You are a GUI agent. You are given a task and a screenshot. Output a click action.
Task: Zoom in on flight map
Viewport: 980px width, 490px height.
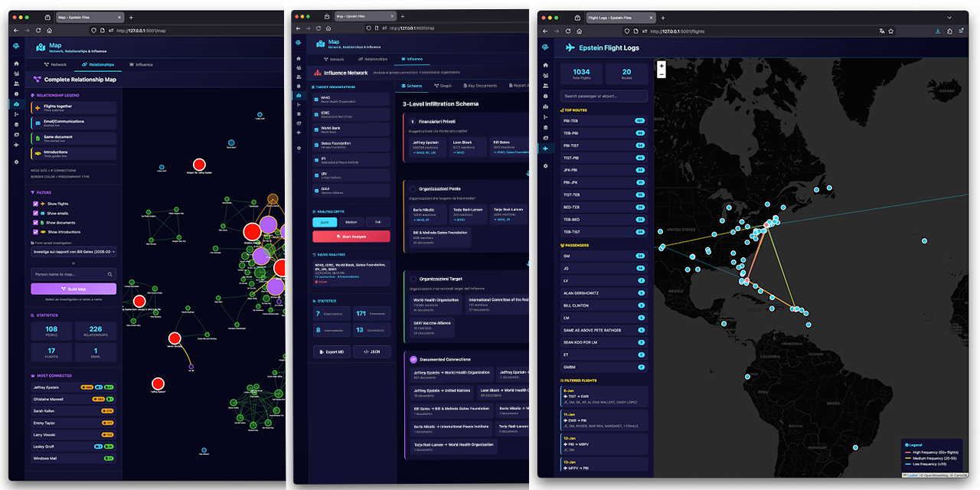(x=661, y=66)
